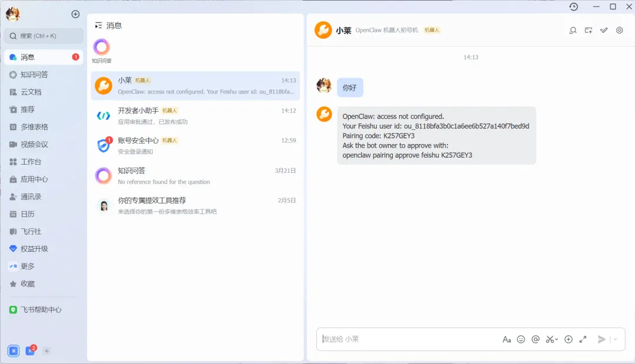Focus the search box (Ctrl+K)
Viewport: 635px width, 364px height.
[44, 36]
